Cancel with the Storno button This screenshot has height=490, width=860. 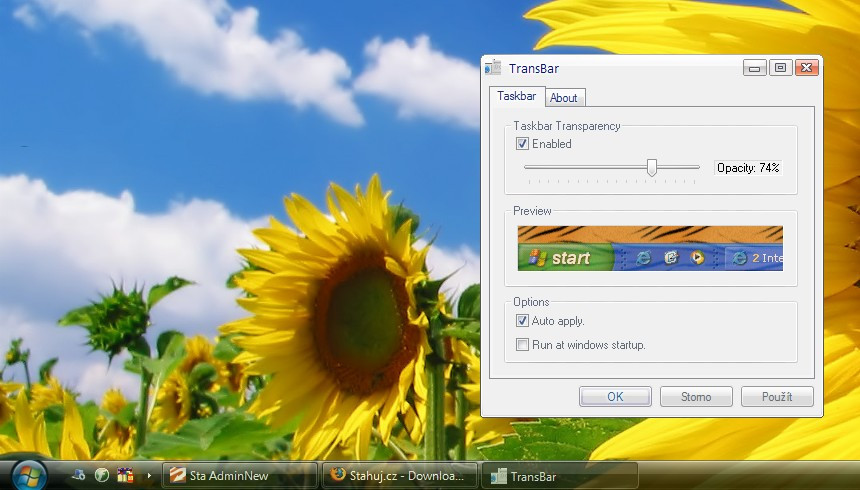696,396
